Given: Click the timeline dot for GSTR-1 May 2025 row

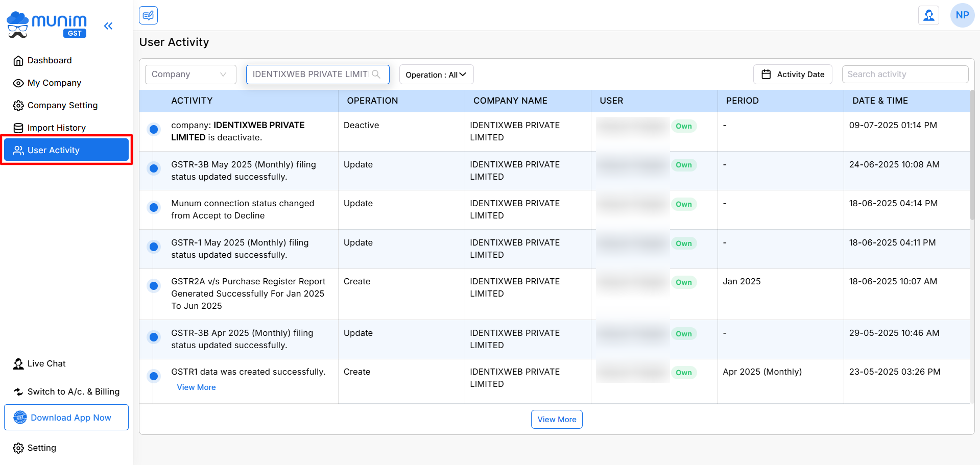Looking at the screenshot, I should (154, 247).
